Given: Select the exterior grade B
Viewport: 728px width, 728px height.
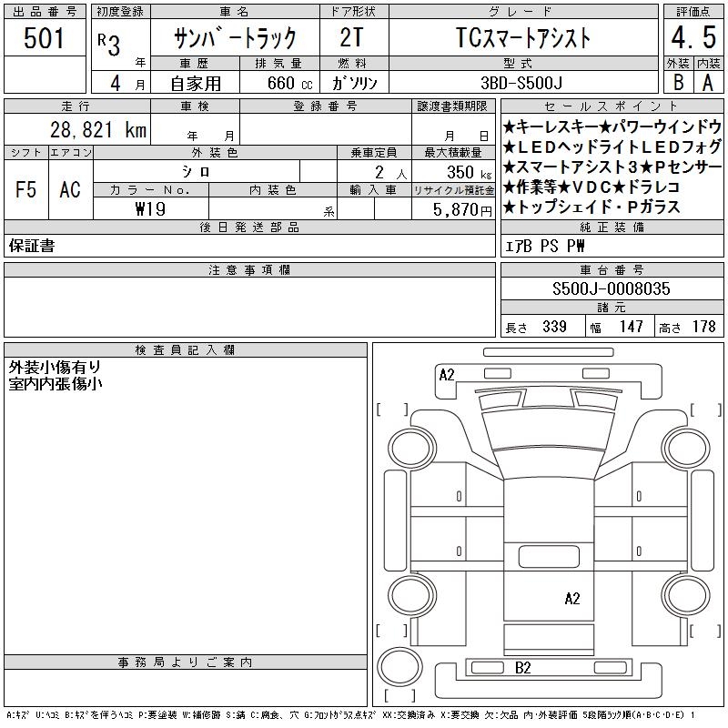Looking at the screenshot, I should tap(678, 82).
